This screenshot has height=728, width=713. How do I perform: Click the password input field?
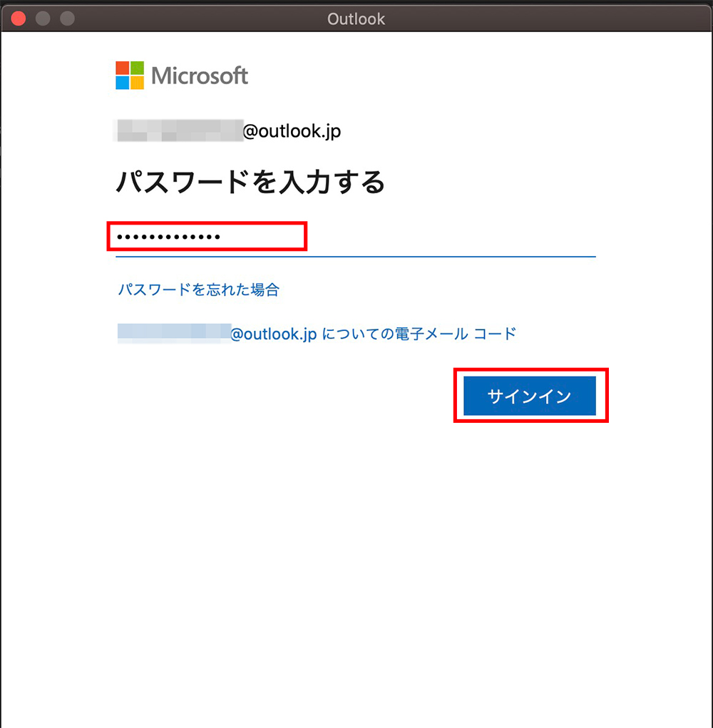click(356, 237)
